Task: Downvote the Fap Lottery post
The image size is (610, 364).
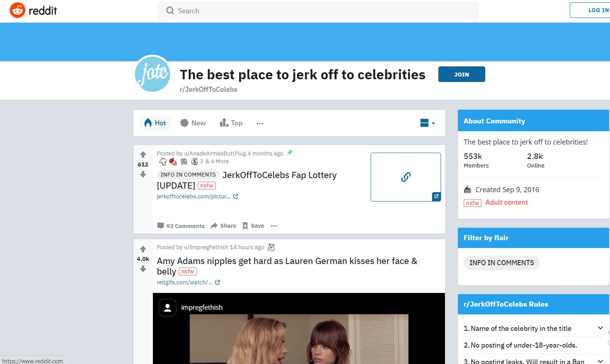Action: click(143, 175)
